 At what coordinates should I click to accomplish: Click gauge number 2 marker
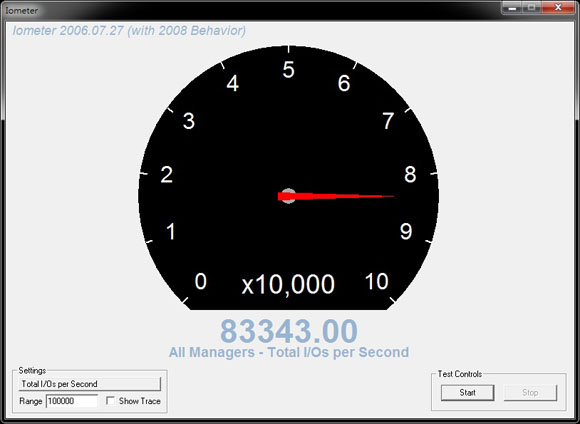(x=166, y=174)
